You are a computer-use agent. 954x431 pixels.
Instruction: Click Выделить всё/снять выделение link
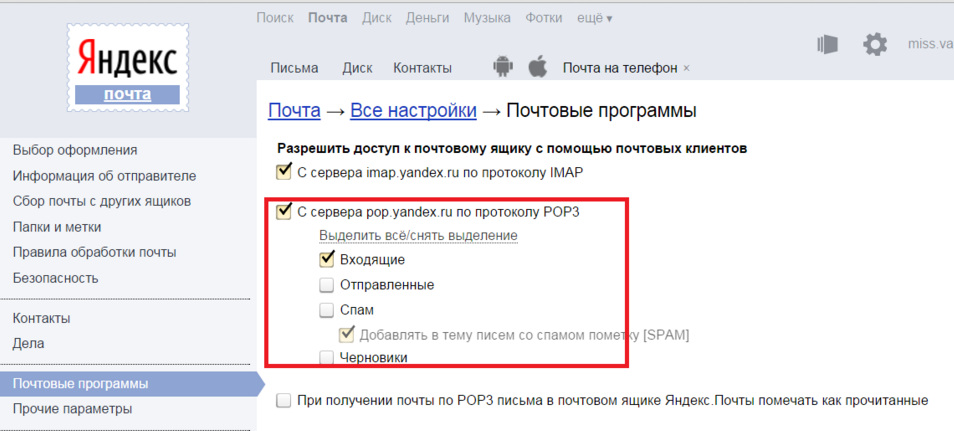pyautogui.click(x=419, y=235)
